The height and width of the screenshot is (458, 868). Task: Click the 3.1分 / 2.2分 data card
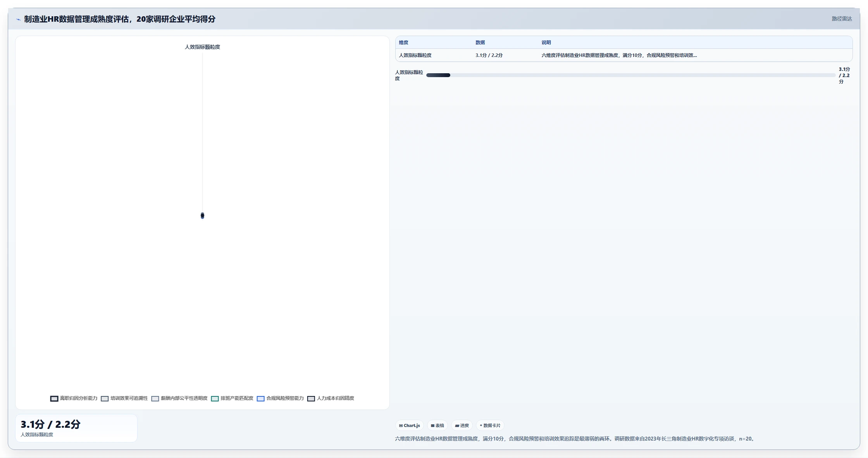[76, 428]
